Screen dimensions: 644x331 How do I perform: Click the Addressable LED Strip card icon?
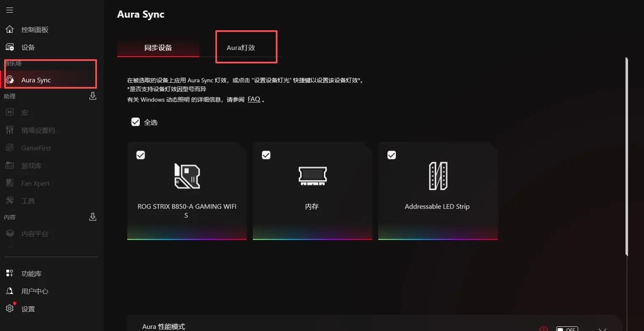point(438,176)
